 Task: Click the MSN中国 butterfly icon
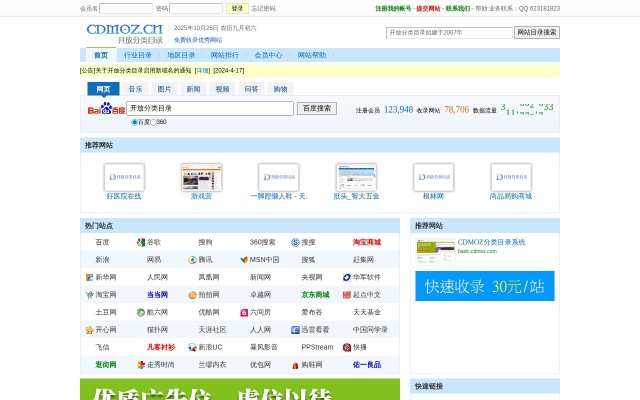(244, 259)
